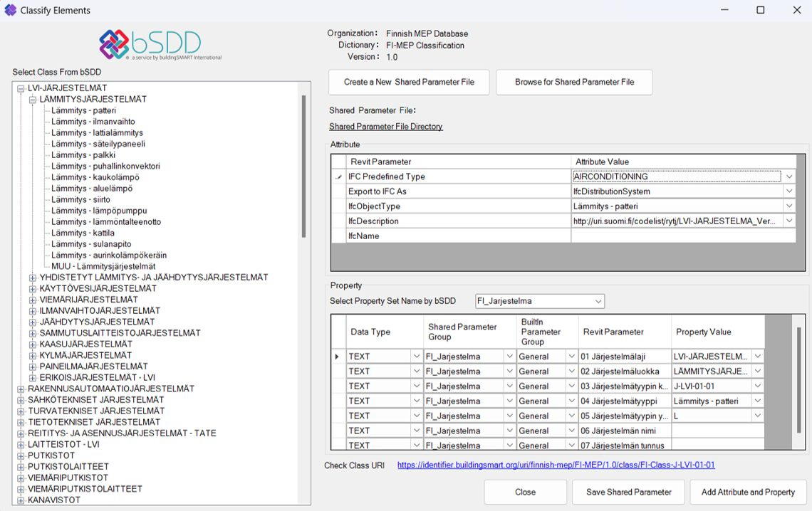Select Lämmitys - säteilypaneeli class
812x511 pixels.
[x=98, y=144]
